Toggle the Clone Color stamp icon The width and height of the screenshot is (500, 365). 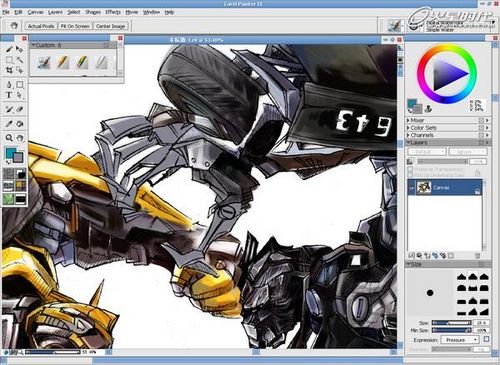point(429,108)
